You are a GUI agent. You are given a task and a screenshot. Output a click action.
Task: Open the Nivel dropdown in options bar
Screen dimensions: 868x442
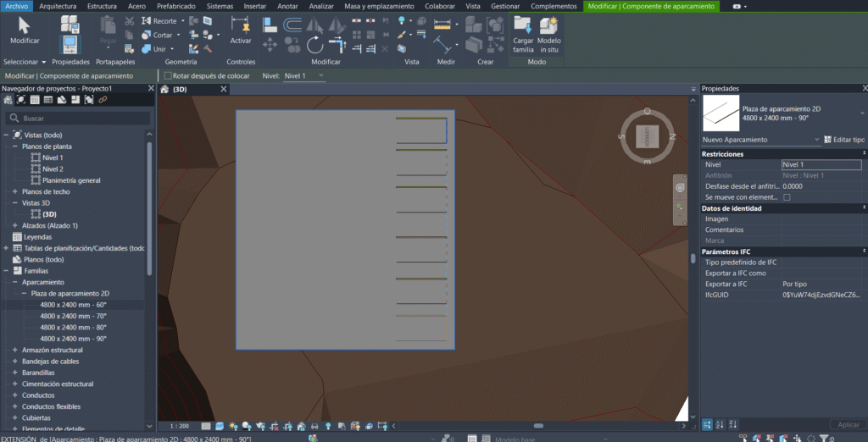303,76
